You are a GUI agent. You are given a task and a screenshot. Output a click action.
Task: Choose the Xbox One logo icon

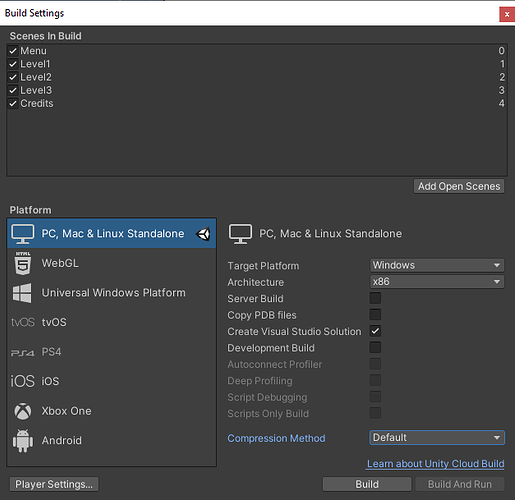(23, 411)
